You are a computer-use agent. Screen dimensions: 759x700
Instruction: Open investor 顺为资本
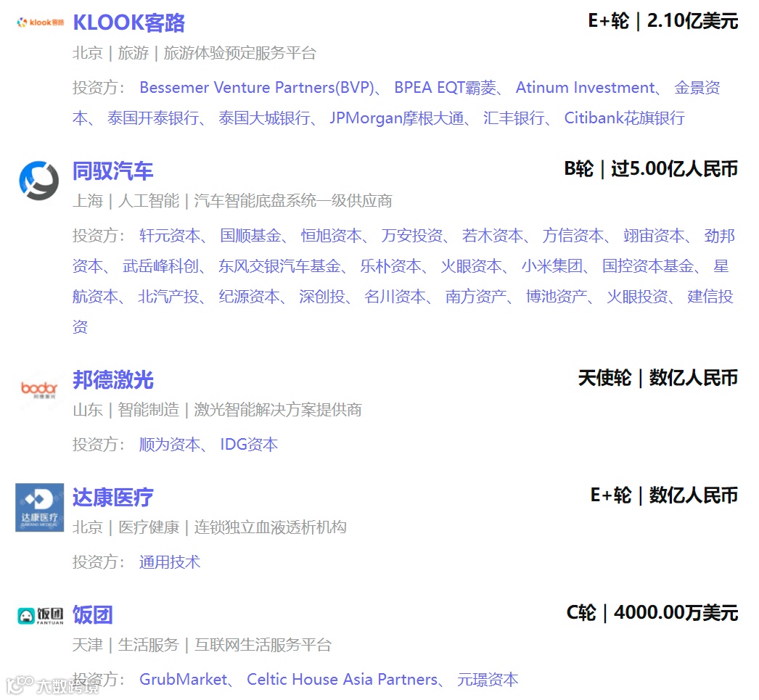170,445
